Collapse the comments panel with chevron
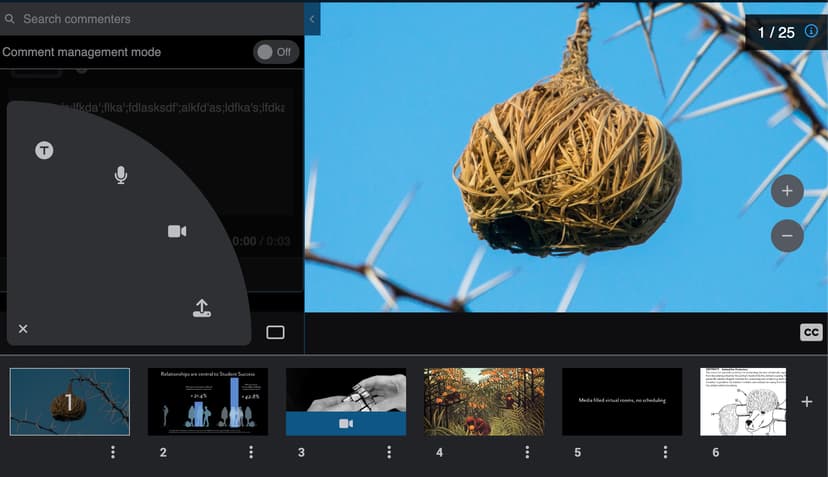This screenshot has height=477, width=828. coord(312,20)
